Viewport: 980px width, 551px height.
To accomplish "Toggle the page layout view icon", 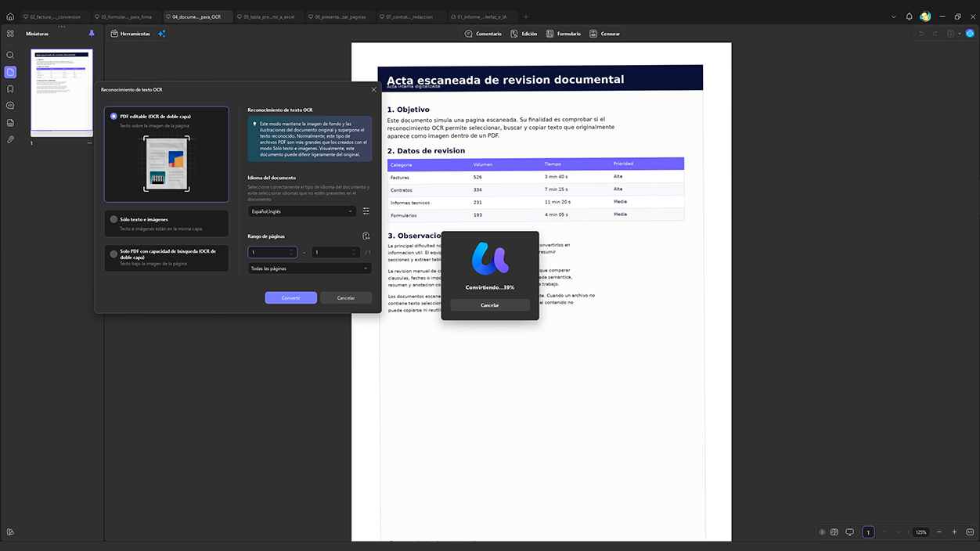I will (x=834, y=532).
